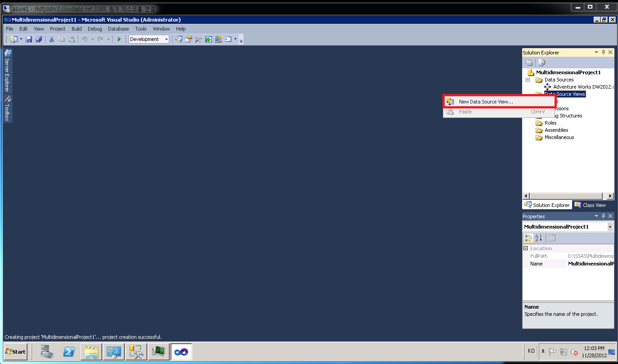
Task: Close the Solution Explorer panel
Action: coord(610,52)
